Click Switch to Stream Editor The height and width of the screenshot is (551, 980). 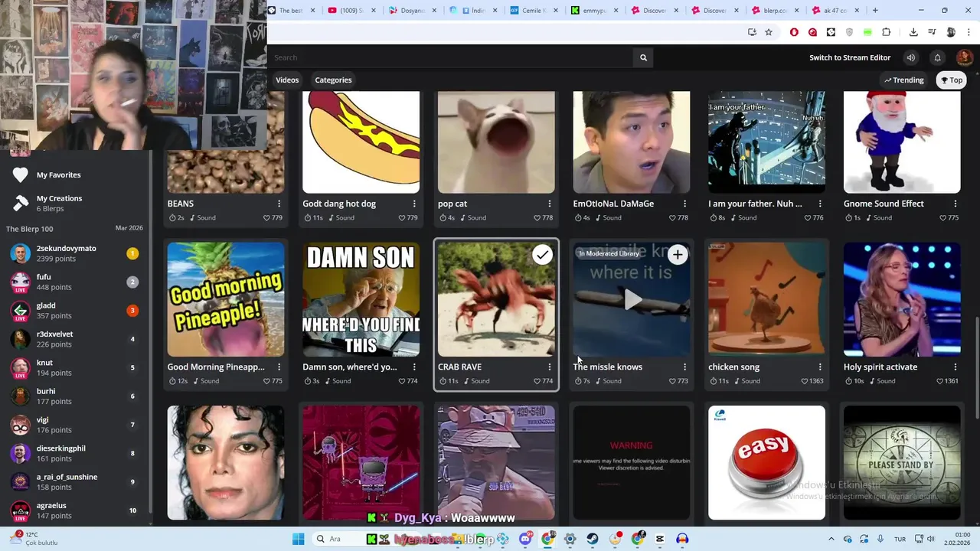850,57
